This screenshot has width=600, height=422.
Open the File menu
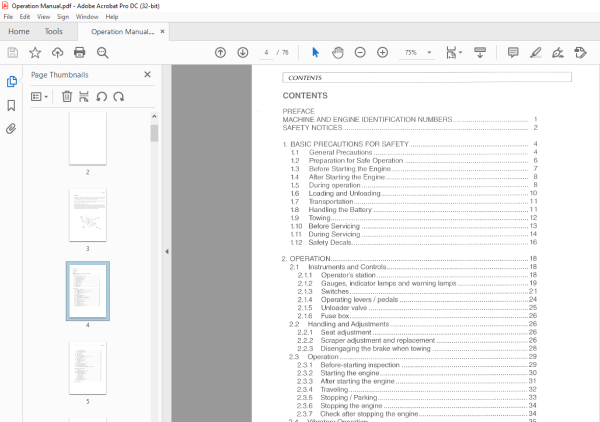pyautogui.click(x=8, y=17)
